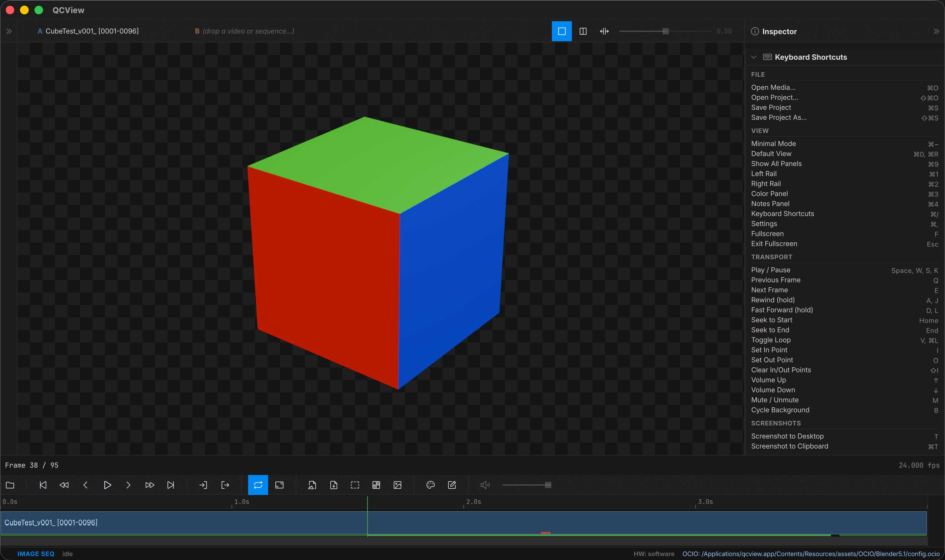Click Cycle Background shortcut row
Viewport: 945px width, 560px height.
point(844,410)
